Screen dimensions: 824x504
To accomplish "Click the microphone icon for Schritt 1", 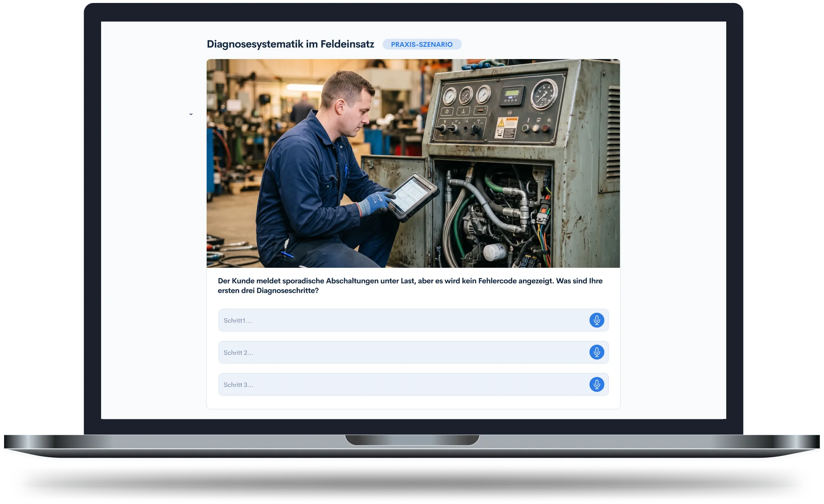I will pos(597,320).
